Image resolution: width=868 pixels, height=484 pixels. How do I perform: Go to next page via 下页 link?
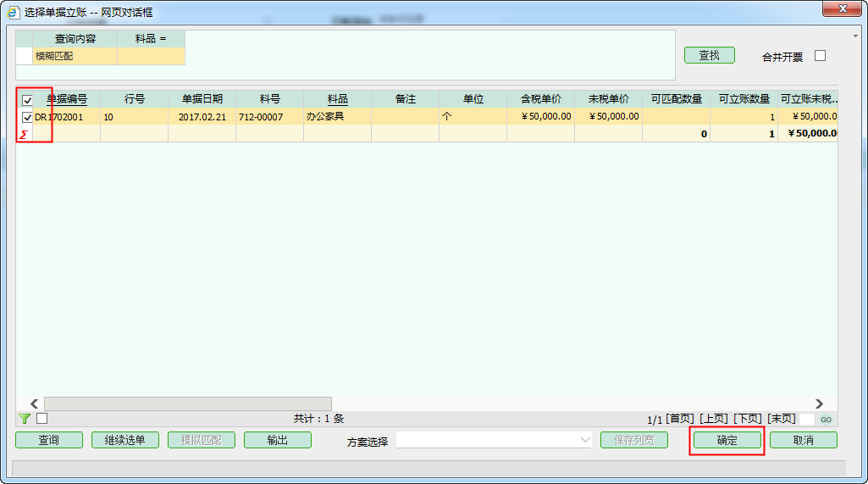[747, 419]
